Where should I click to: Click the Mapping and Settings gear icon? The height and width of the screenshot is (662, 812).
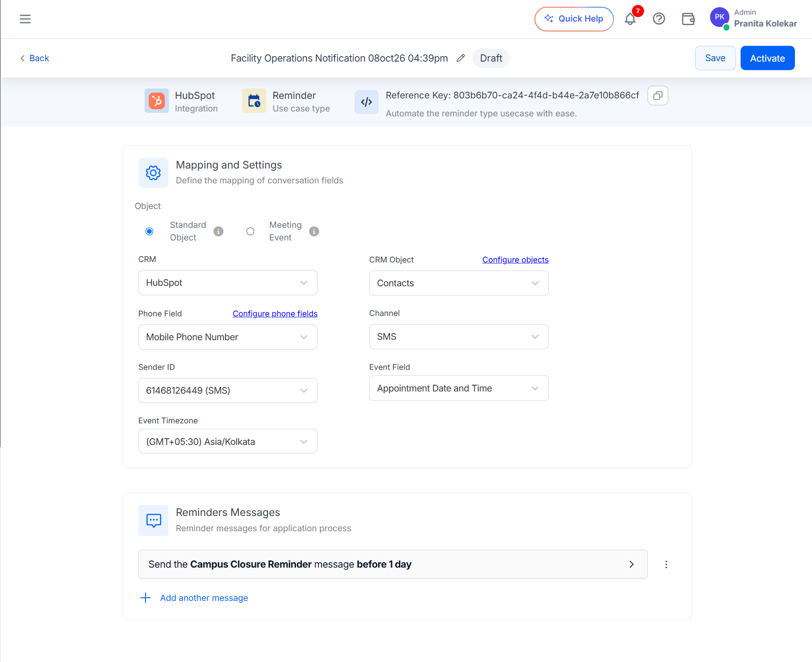[153, 173]
